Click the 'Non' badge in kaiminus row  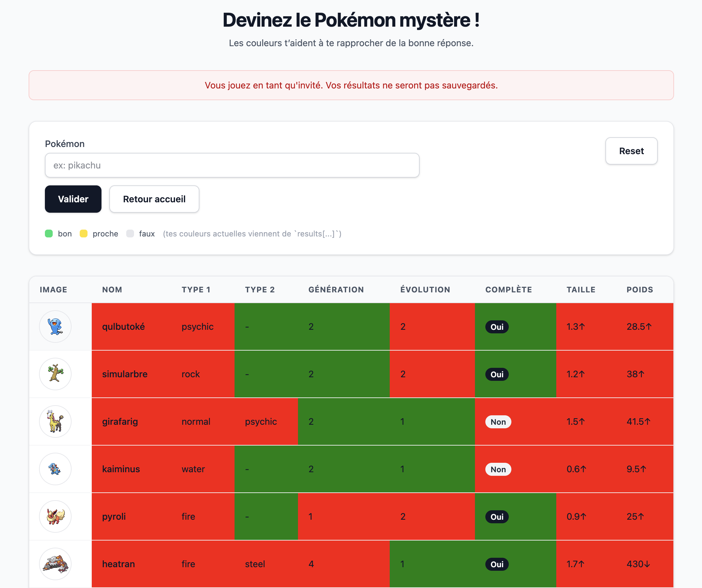pyautogui.click(x=498, y=469)
